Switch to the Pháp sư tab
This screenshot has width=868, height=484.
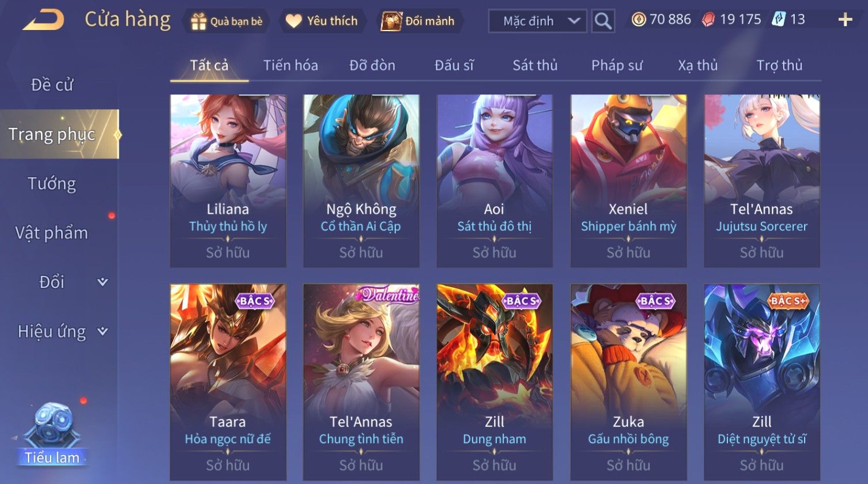click(617, 65)
